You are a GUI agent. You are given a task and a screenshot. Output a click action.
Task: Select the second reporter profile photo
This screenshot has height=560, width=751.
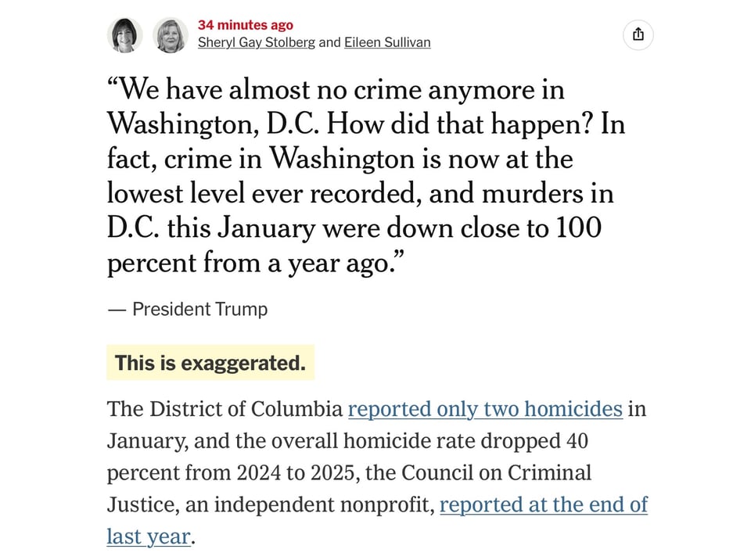[x=171, y=34]
